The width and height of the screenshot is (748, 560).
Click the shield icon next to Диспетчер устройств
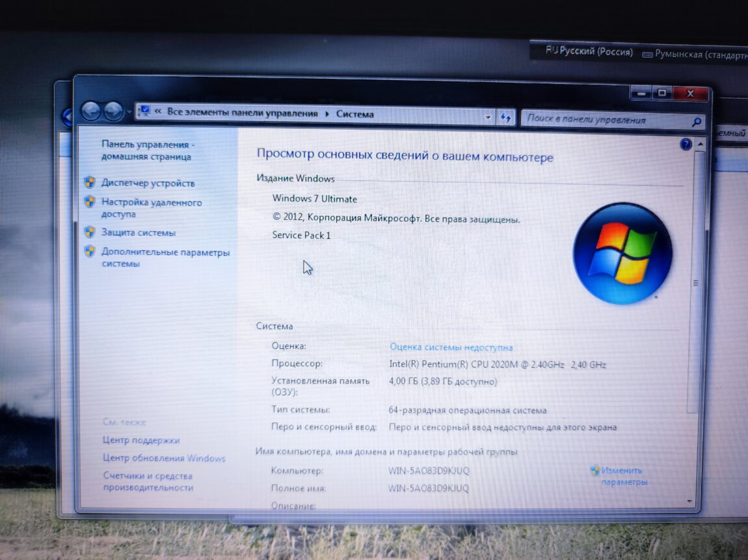(90, 183)
